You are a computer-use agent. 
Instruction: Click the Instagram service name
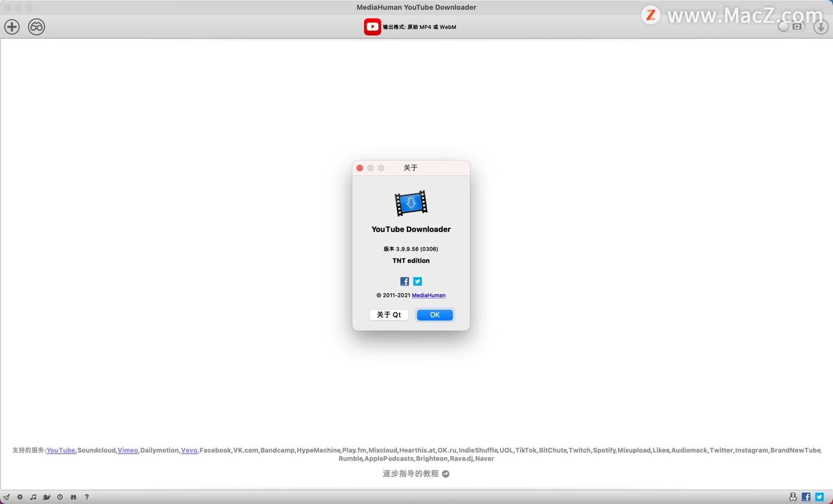752,450
